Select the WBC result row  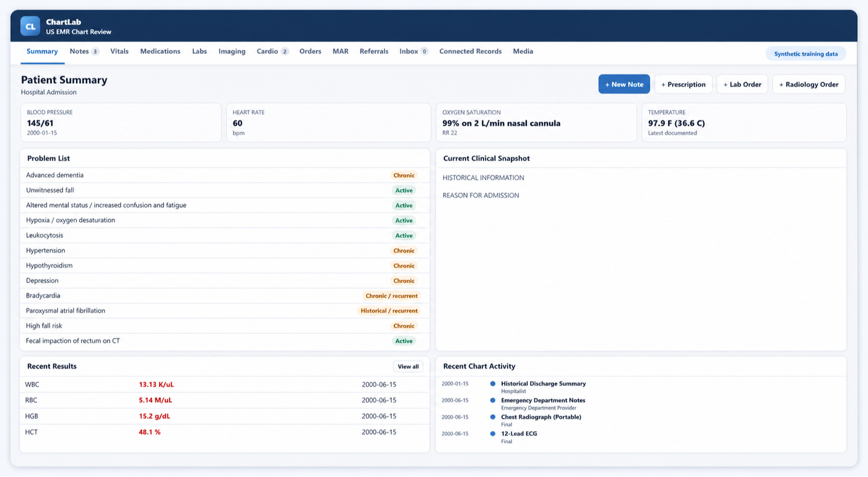click(x=225, y=385)
